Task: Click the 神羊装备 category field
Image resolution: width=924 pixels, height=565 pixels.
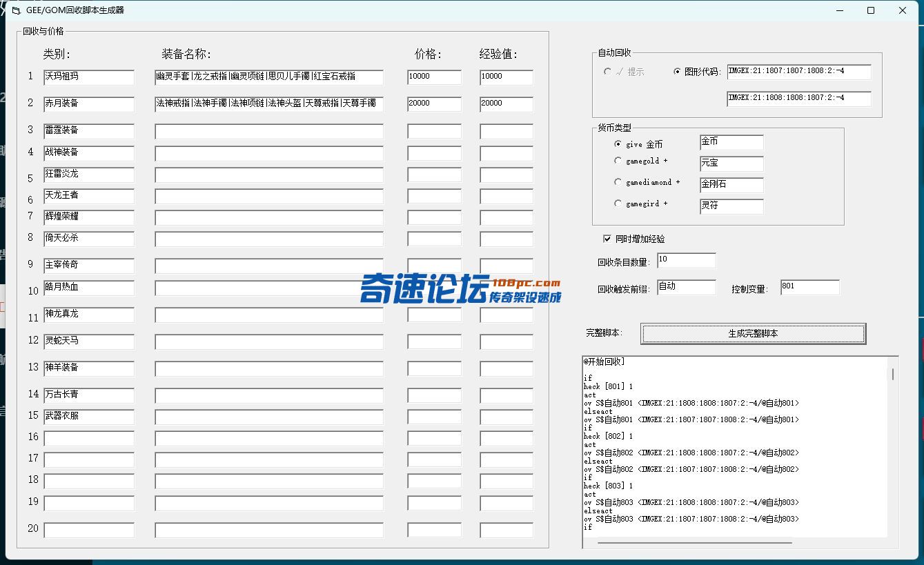Action: tap(89, 368)
